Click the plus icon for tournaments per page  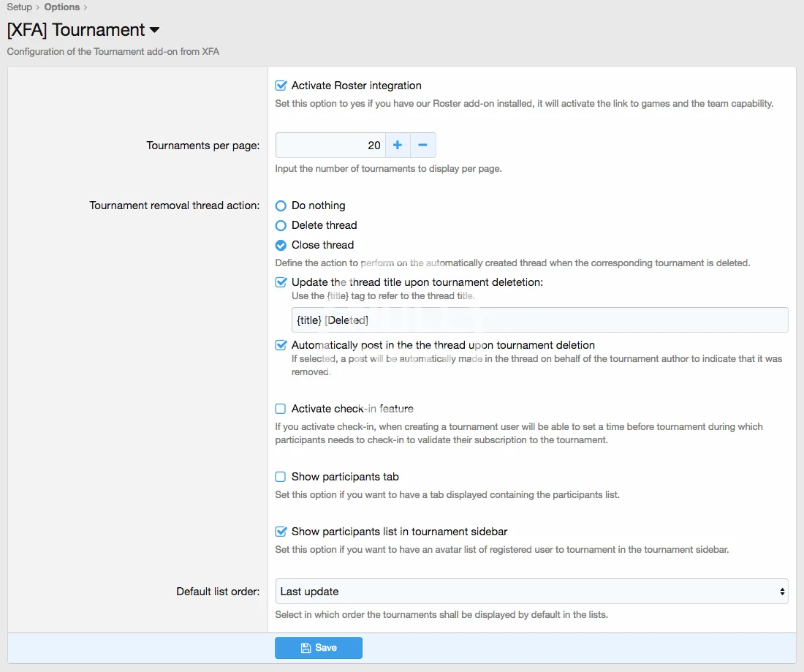pyautogui.click(x=398, y=145)
